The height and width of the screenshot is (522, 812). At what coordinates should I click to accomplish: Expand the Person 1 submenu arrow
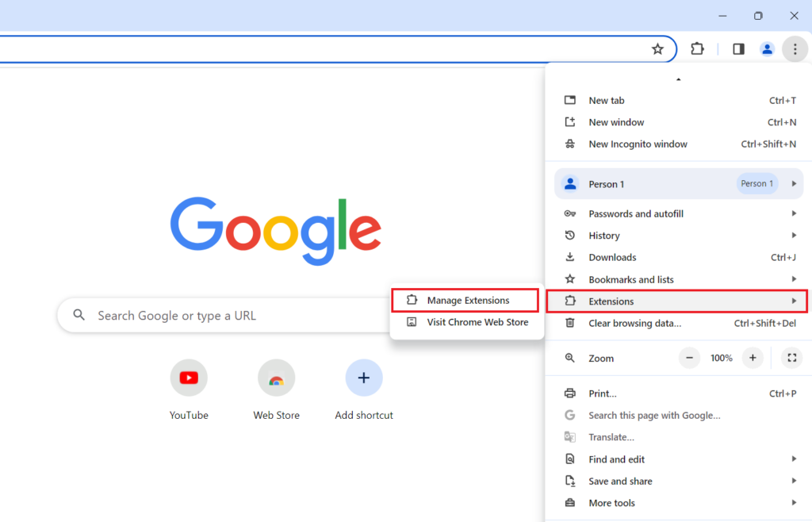click(794, 184)
